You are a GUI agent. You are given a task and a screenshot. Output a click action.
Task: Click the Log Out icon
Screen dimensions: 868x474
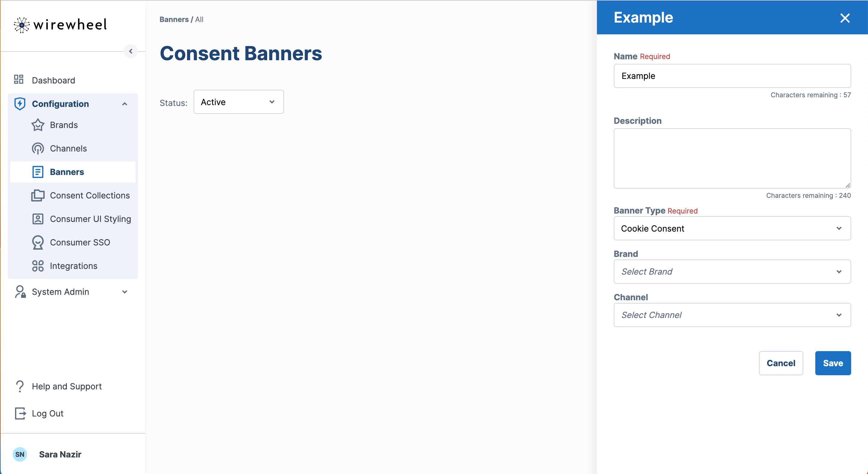20,413
